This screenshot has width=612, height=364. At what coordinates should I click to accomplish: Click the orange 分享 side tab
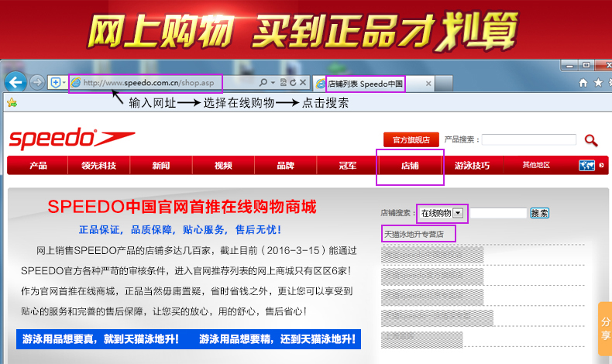(x=605, y=328)
